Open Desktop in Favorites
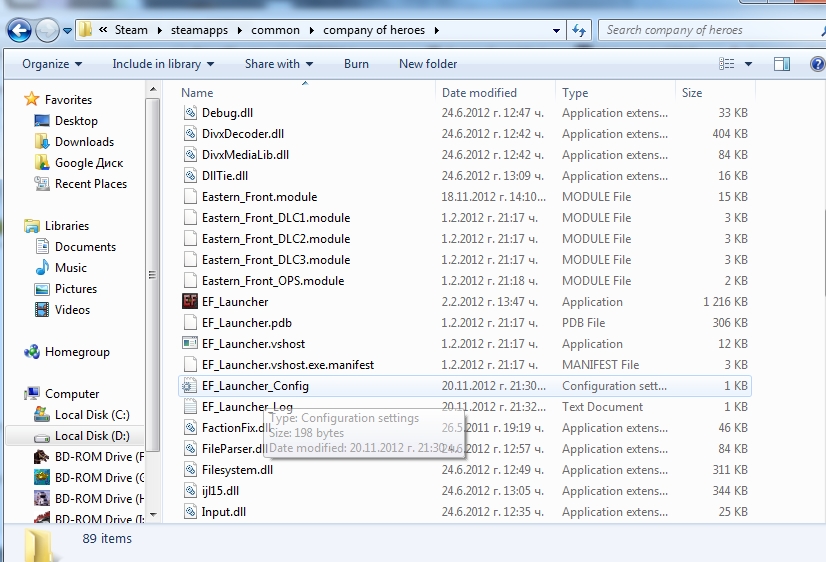This screenshot has height=562, width=826. [x=76, y=121]
